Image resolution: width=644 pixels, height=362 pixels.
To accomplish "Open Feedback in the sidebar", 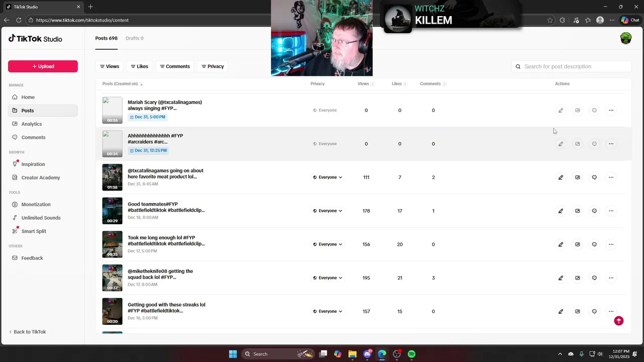I will tap(43, 258).
